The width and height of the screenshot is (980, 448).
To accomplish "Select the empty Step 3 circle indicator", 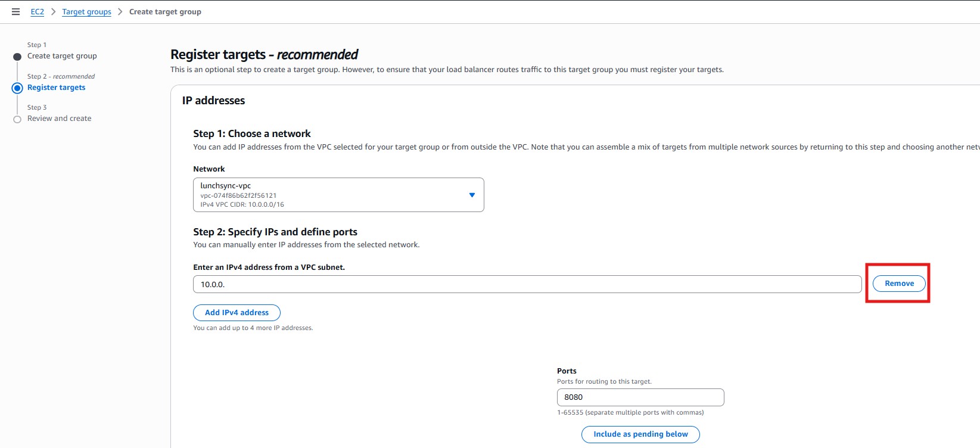I will 17,119.
